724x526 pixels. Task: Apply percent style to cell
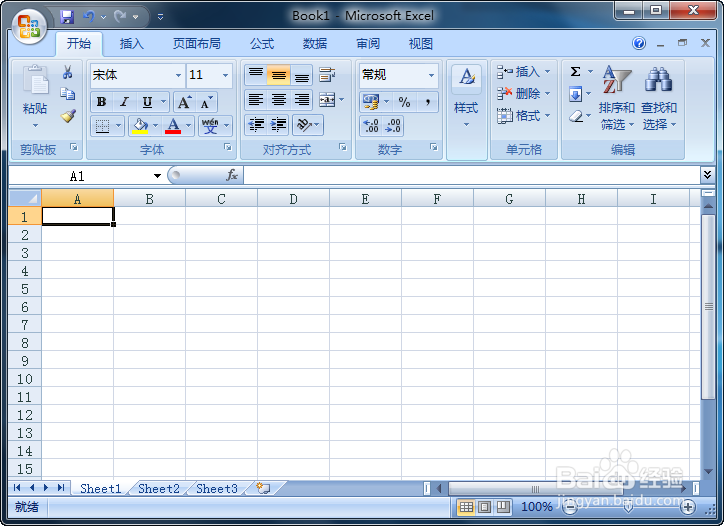(404, 102)
